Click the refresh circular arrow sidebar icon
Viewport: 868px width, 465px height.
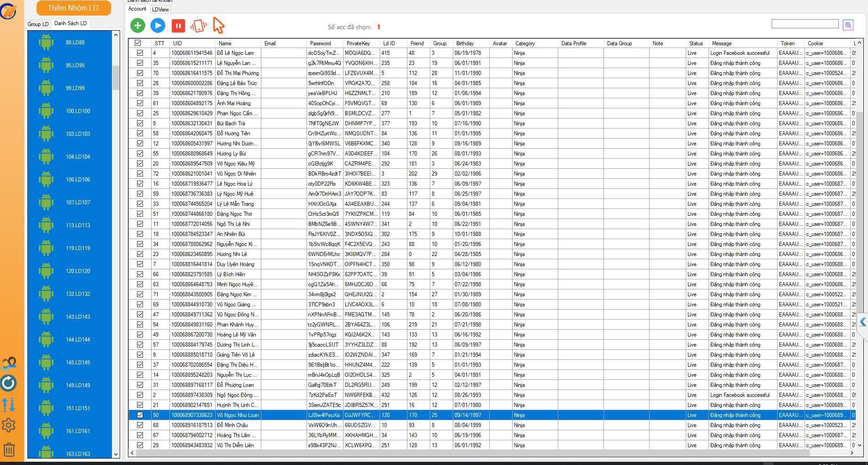pos(9,383)
